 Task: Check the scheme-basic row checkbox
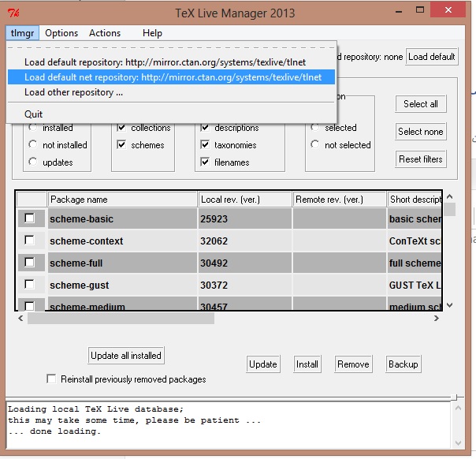pyautogui.click(x=29, y=218)
